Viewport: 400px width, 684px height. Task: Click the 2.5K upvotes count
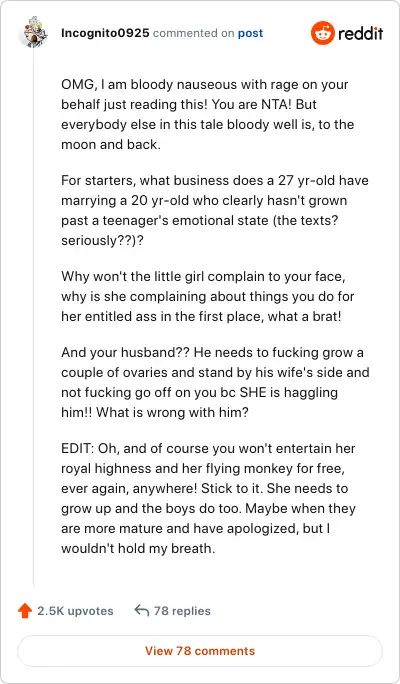point(75,611)
